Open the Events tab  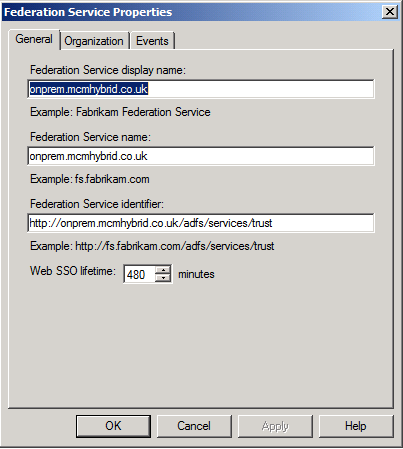click(152, 41)
